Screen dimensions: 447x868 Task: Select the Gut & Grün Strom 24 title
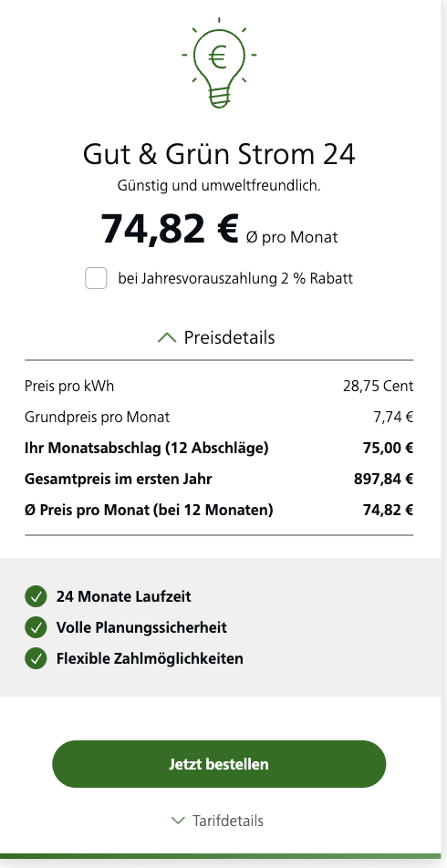coord(219,154)
